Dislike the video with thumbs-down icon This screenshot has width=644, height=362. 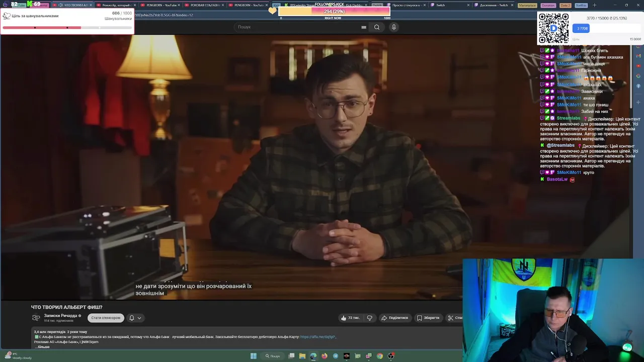coord(370,318)
